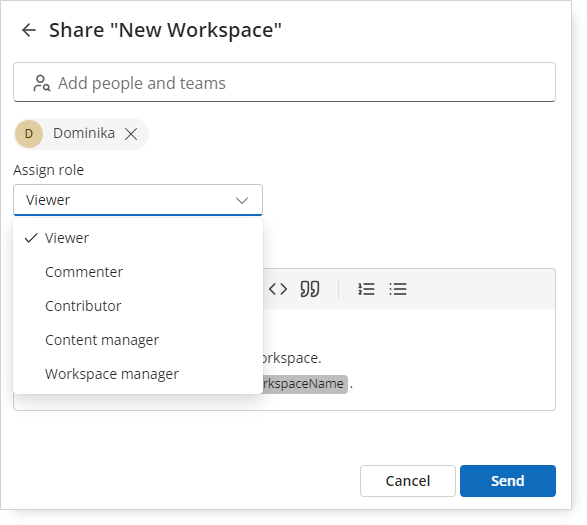Image resolution: width=587 pixels, height=525 pixels.
Task: Click the WorkspaceName placeholder tag
Action: pos(305,384)
